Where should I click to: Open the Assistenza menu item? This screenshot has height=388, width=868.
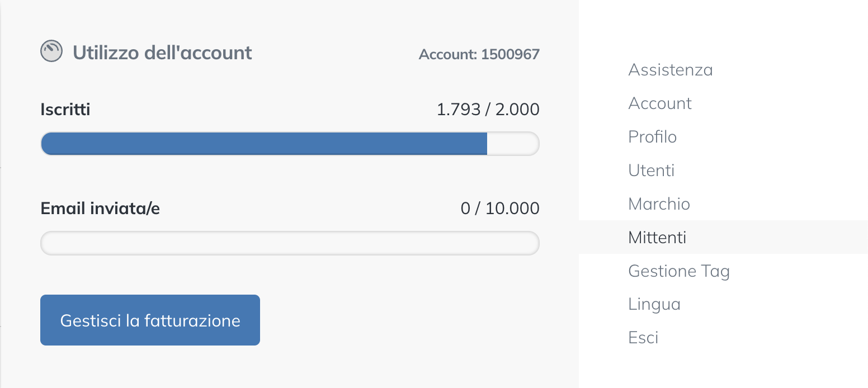(x=670, y=70)
